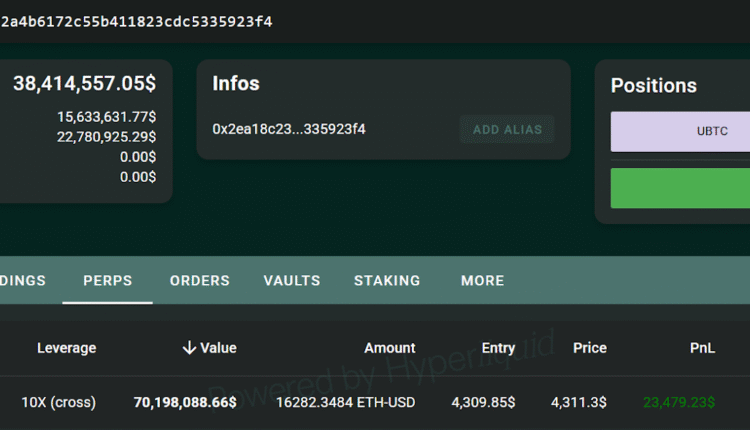Select the lavender UBTC position bar

pos(680,131)
